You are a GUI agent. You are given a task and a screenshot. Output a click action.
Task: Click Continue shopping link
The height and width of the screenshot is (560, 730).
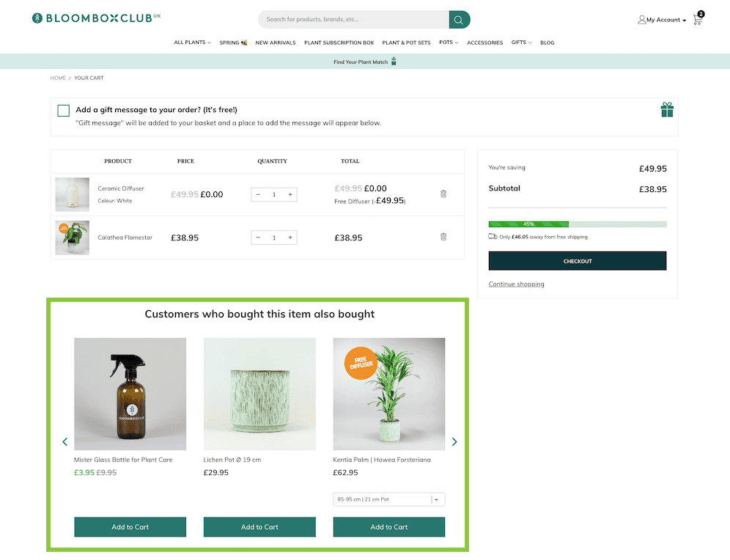[516, 284]
